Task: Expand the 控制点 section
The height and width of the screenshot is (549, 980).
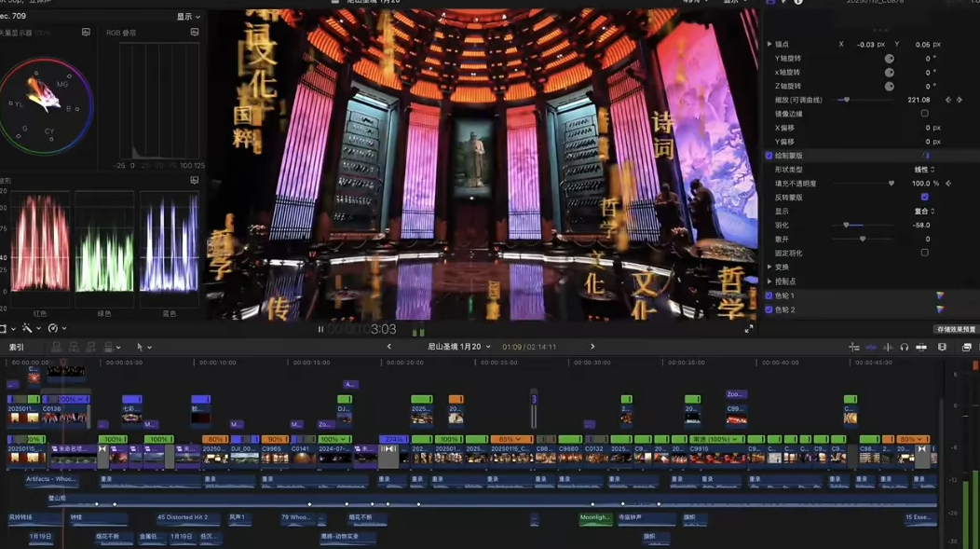Action: pos(769,281)
